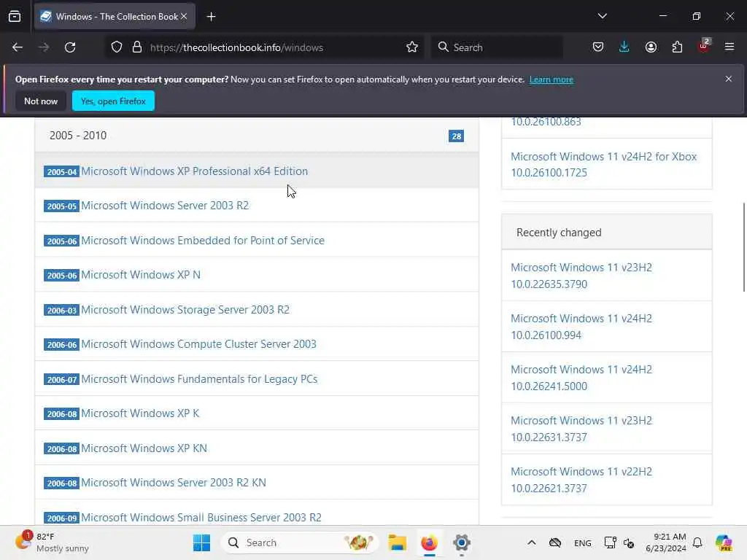This screenshot has width=747, height=560.
Task: Open Windows 11 v23H2 10.0.22635.3790
Action: click(x=581, y=276)
